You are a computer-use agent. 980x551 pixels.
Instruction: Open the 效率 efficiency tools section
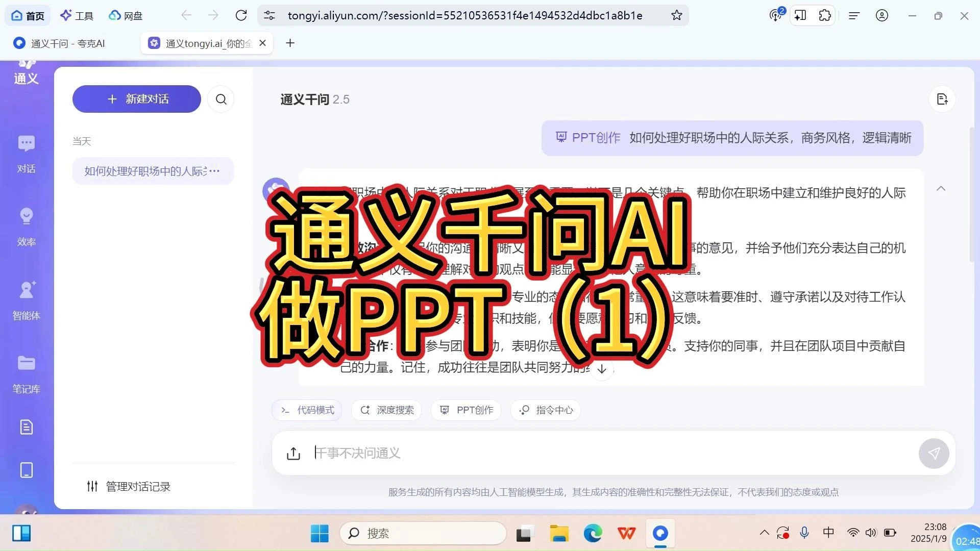(x=26, y=228)
